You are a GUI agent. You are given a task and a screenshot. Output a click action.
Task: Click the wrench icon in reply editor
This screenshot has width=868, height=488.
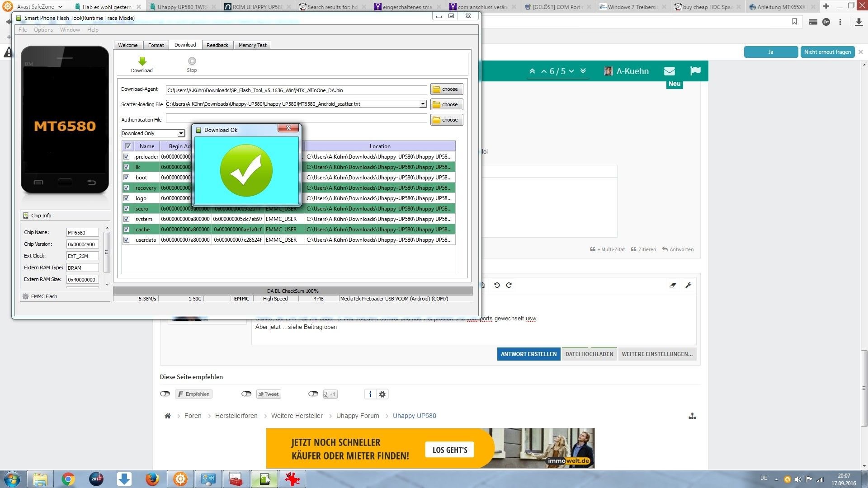pos(689,285)
